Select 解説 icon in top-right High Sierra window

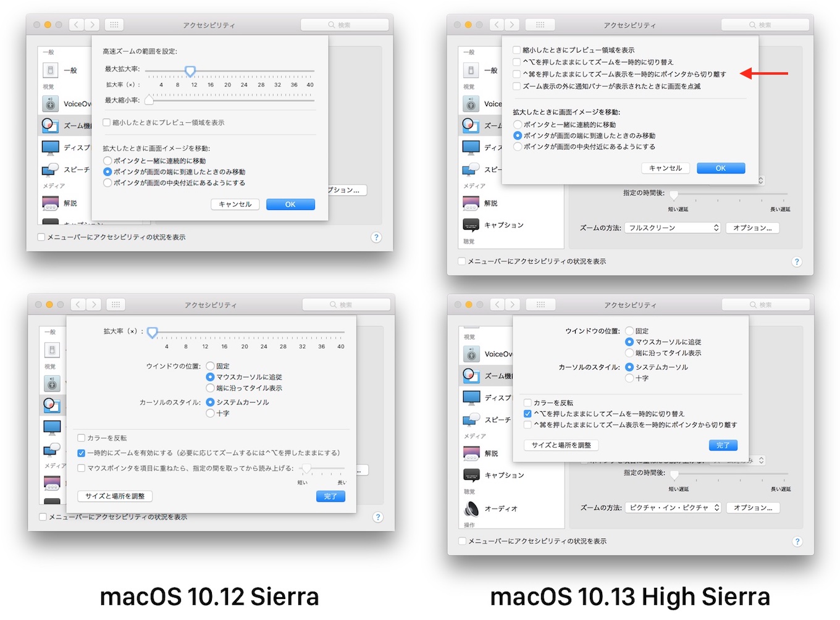coord(471,203)
